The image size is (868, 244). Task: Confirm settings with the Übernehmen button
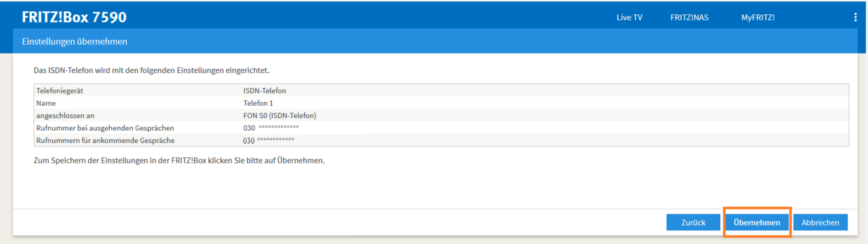[757, 222]
